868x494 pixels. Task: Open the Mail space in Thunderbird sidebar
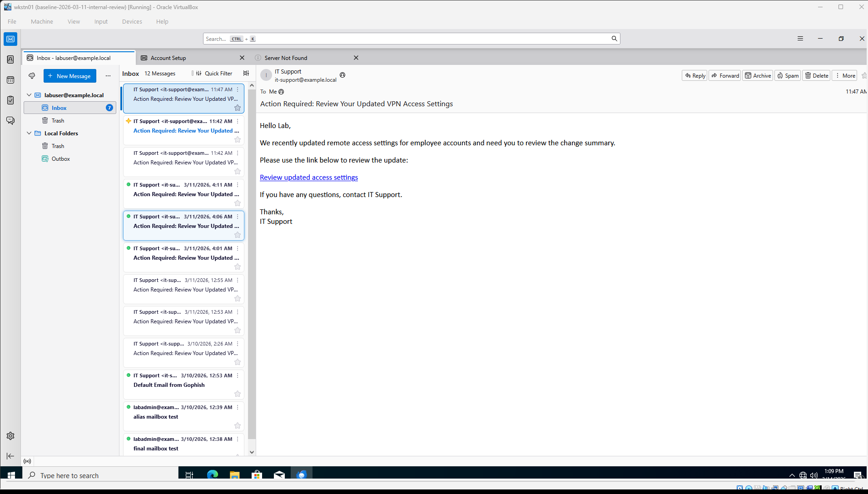click(10, 39)
